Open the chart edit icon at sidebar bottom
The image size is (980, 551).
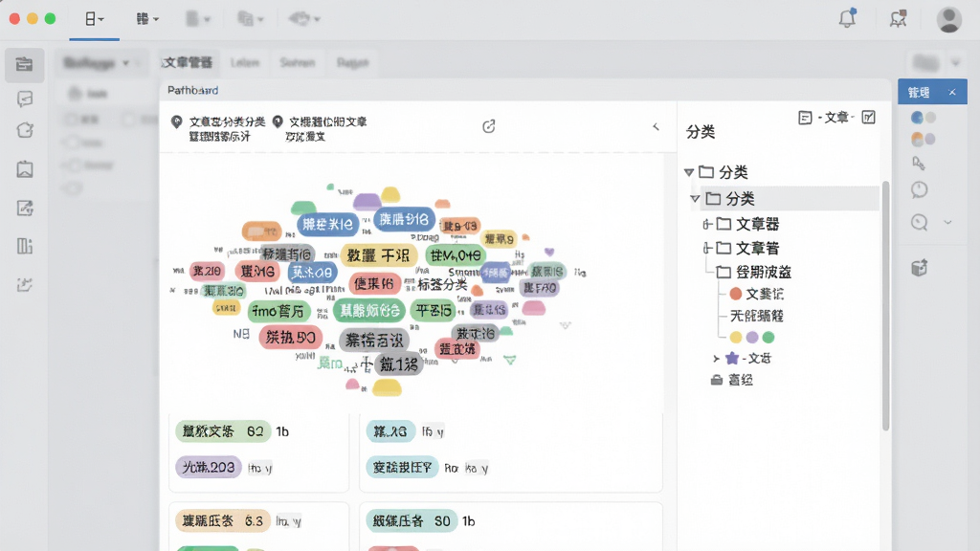coord(24,285)
